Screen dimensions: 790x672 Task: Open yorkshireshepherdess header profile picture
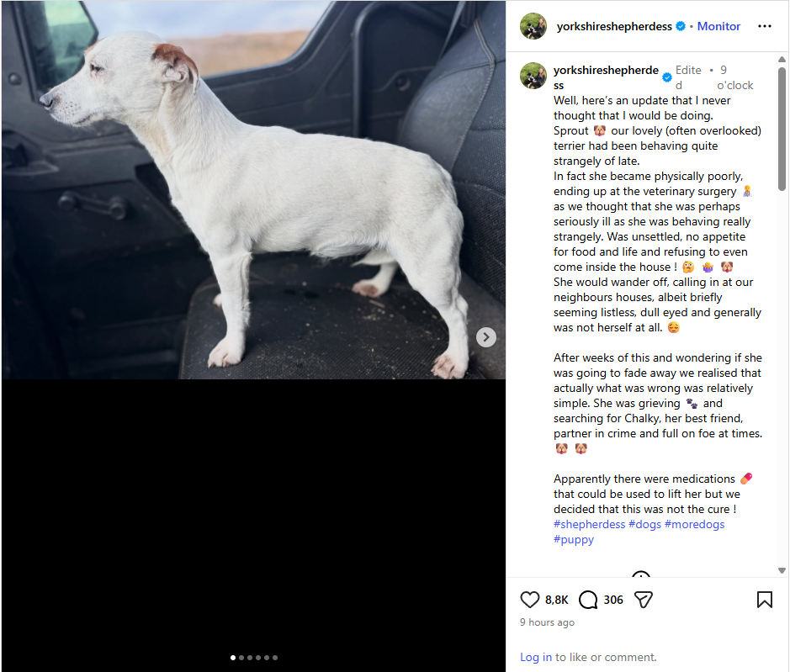(533, 26)
